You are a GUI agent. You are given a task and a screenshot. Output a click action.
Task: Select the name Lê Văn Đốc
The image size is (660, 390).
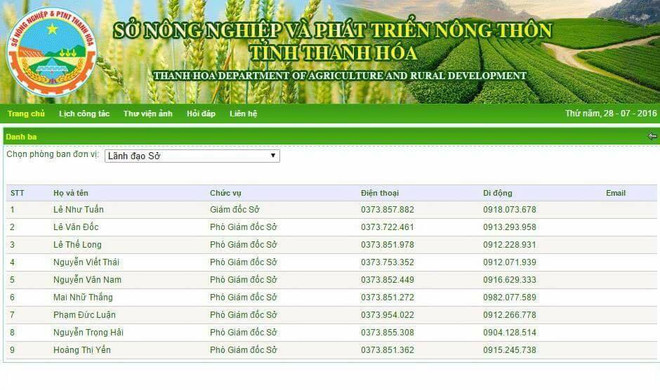click(76, 227)
